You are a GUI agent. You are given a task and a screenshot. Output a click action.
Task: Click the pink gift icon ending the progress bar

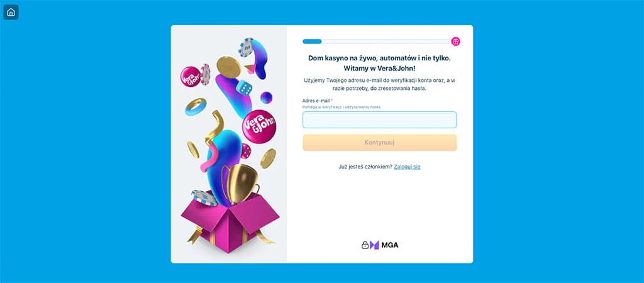coord(455,42)
